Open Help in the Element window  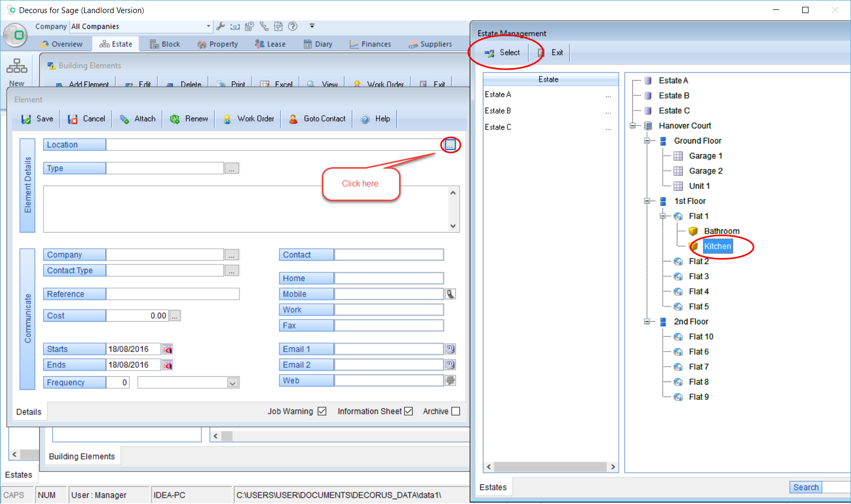click(375, 119)
